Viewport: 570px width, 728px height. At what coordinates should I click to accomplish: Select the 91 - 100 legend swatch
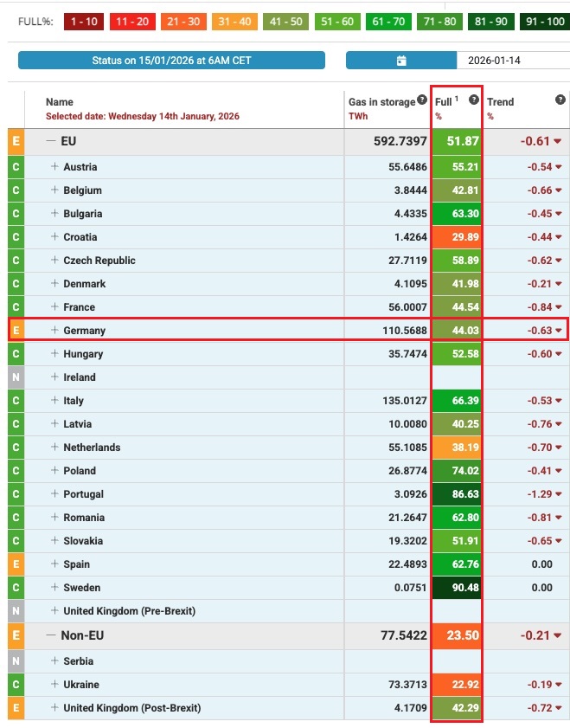(545, 22)
